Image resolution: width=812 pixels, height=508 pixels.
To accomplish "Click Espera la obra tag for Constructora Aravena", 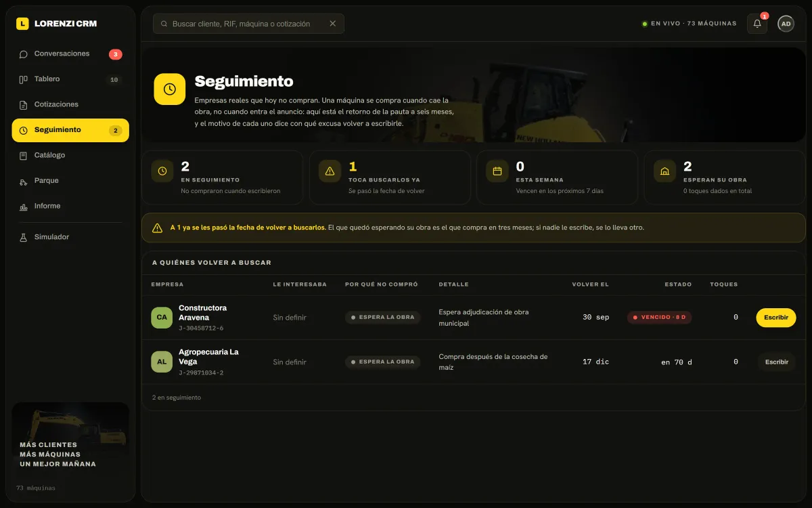I will pyautogui.click(x=383, y=318).
